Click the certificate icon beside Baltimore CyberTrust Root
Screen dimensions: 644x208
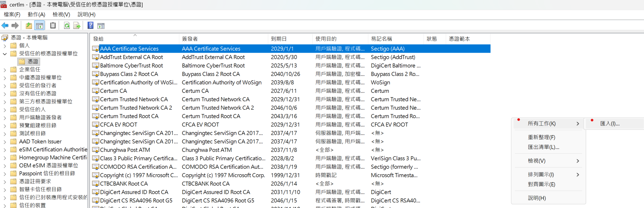coord(95,65)
